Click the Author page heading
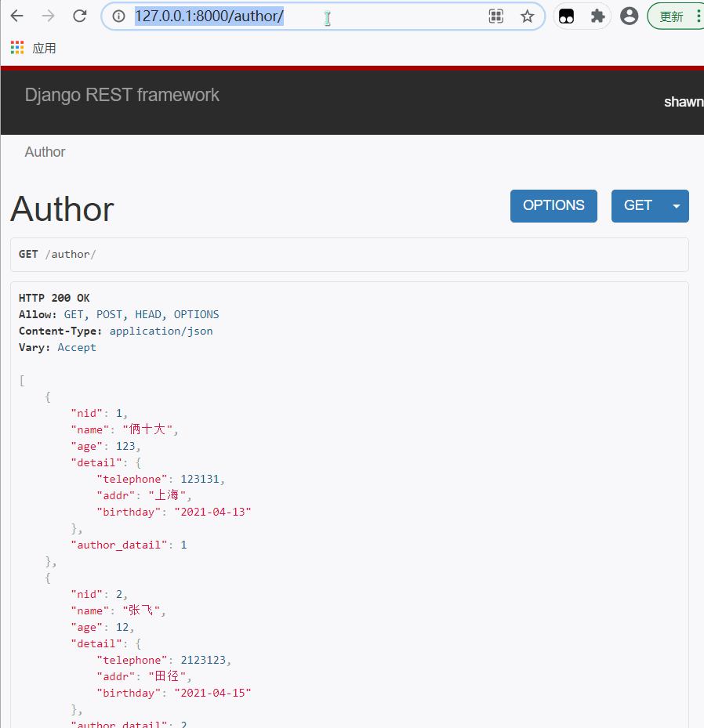Viewport: 704px width, 728px height. [62, 209]
